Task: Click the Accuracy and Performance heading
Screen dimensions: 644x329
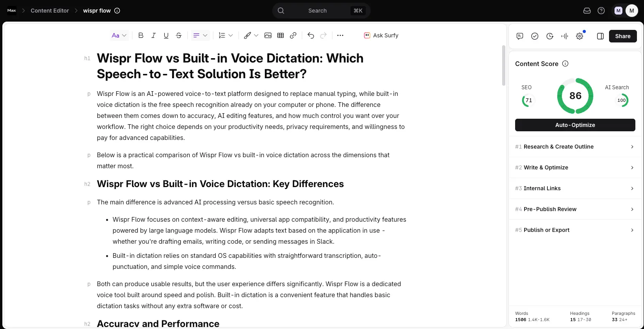Action: (158, 323)
